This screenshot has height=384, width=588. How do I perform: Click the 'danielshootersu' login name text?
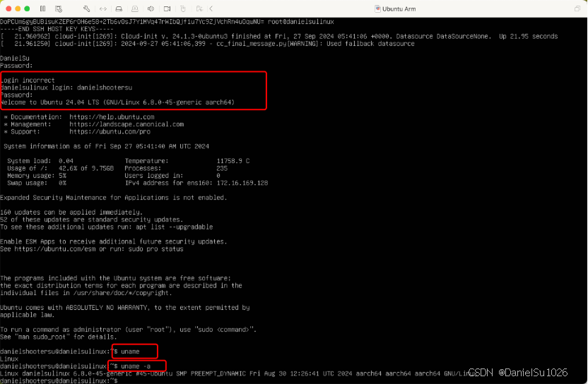click(105, 88)
